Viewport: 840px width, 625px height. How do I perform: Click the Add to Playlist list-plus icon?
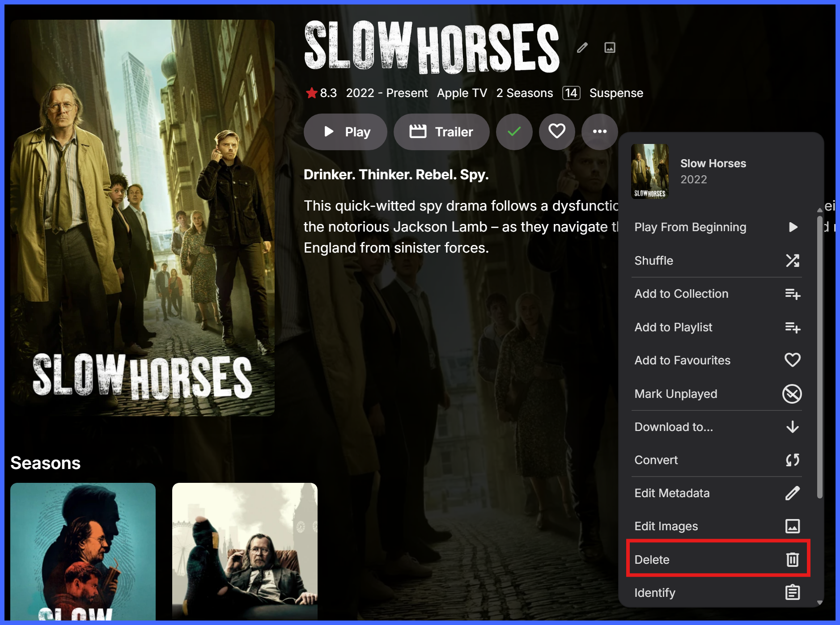coord(793,327)
